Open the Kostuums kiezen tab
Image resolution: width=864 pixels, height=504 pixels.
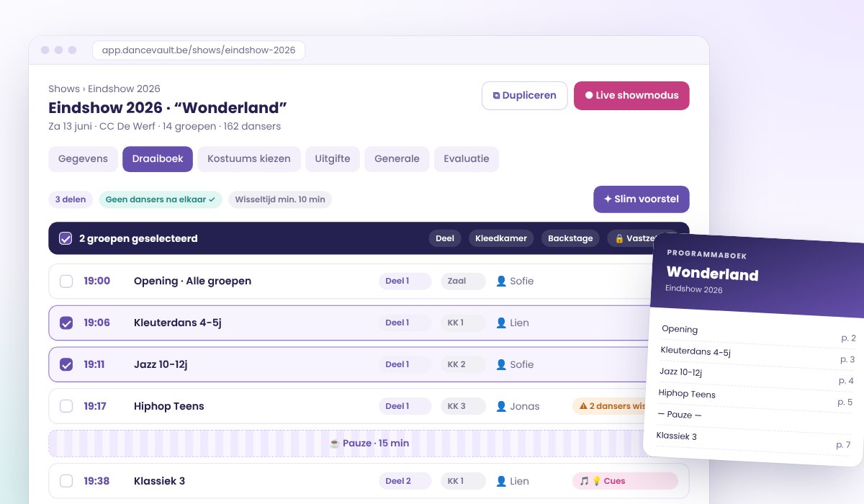click(x=249, y=159)
